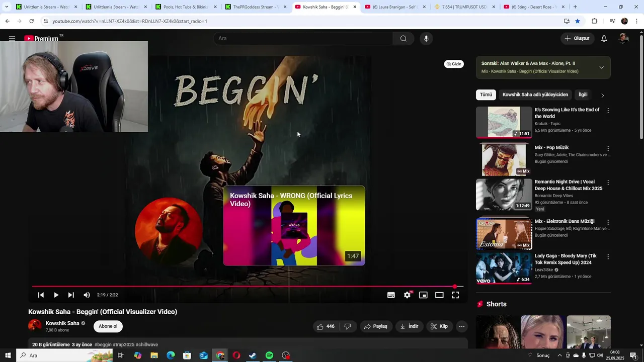Select the İlgili filter chip
The height and width of the screenshot is (362, 644).
click(x=583, y=95)
